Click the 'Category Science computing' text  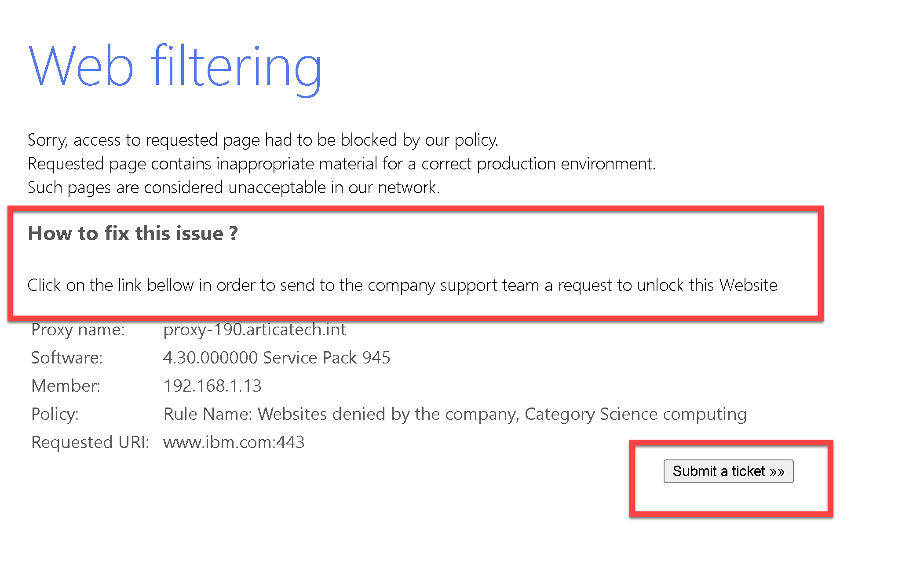click(x=635, y=414)
